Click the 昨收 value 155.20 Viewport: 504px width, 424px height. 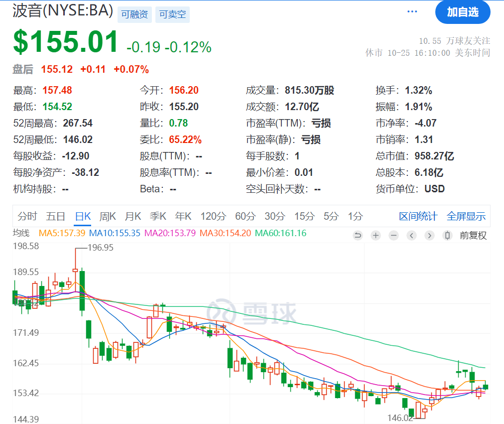click(184, 107)
